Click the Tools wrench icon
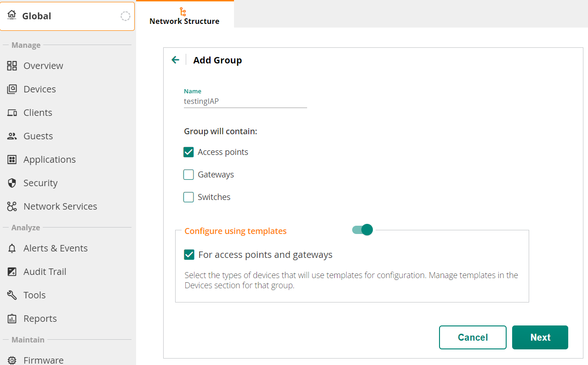Viewport: 588px width, 365px height. click(x=12, y=295)
